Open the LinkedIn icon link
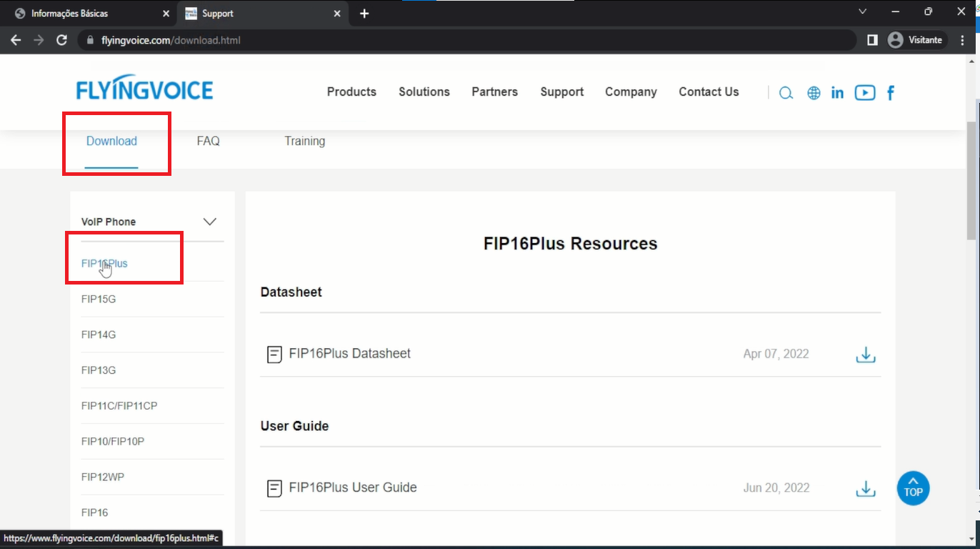Screen dimensions: 980x549 point(837,93)
